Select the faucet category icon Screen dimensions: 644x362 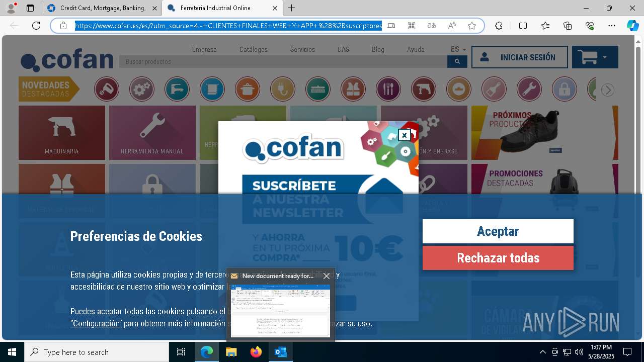177,89
